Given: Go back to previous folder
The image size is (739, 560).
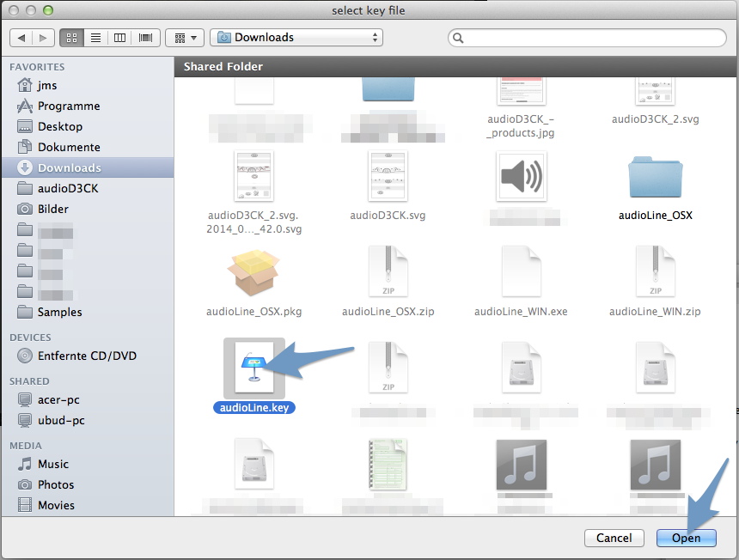Looking at the screenshot, I should (21, 38).
